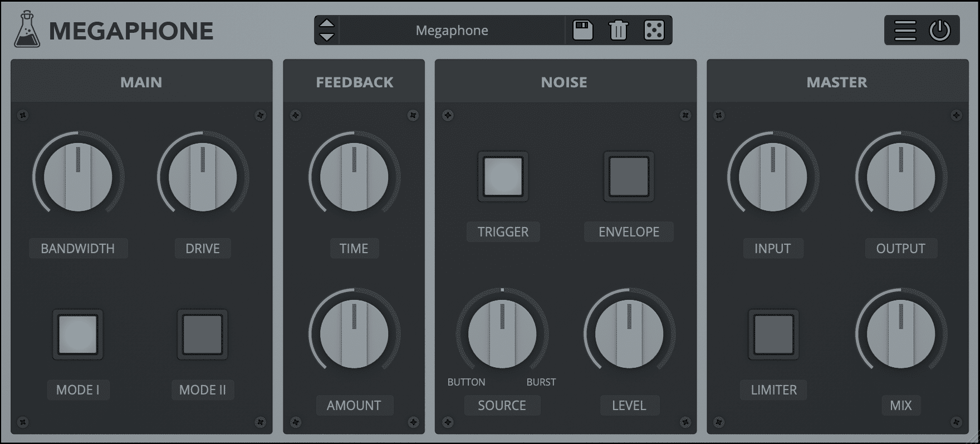The image size is (980, 444).
Task: Select the previous preset with up arrow
Action: coord(327,23)
